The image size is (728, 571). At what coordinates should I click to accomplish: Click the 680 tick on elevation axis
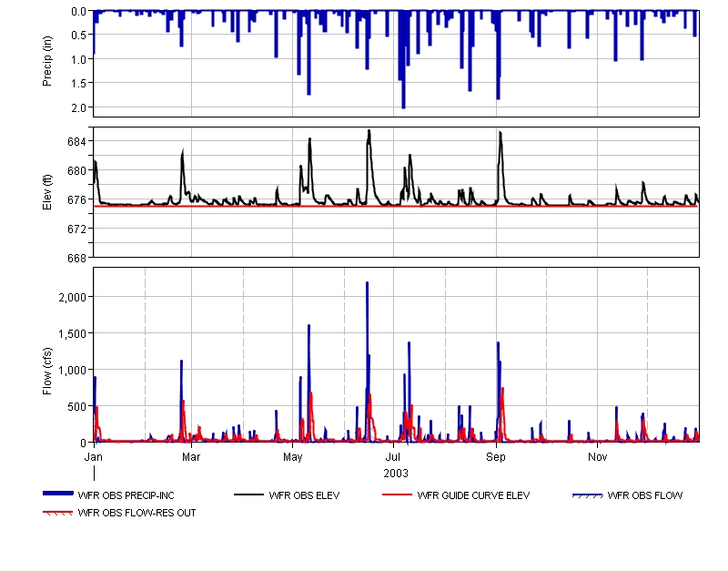(x=77, y=171)
